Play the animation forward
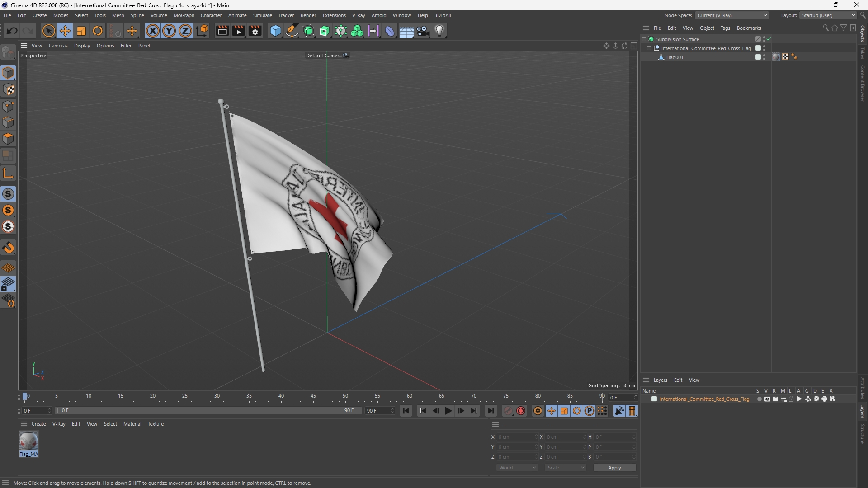Image resolution: width=868 pixels, height=488 pixels. (x=448, y=411)
